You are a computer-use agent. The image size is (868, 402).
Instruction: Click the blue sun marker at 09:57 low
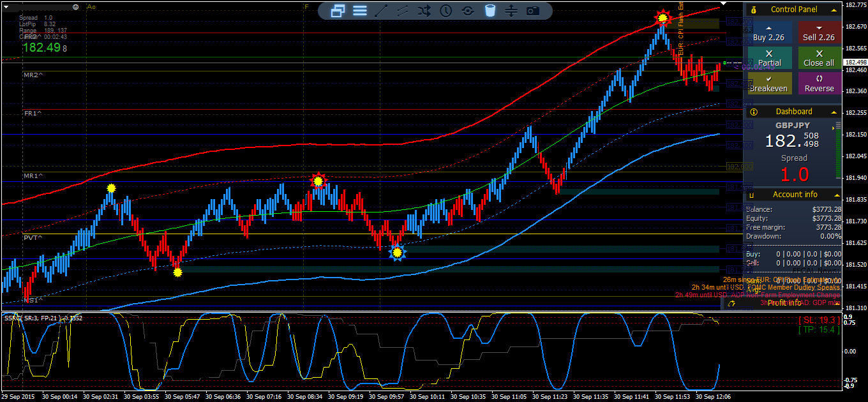click(x=398, y=253)
